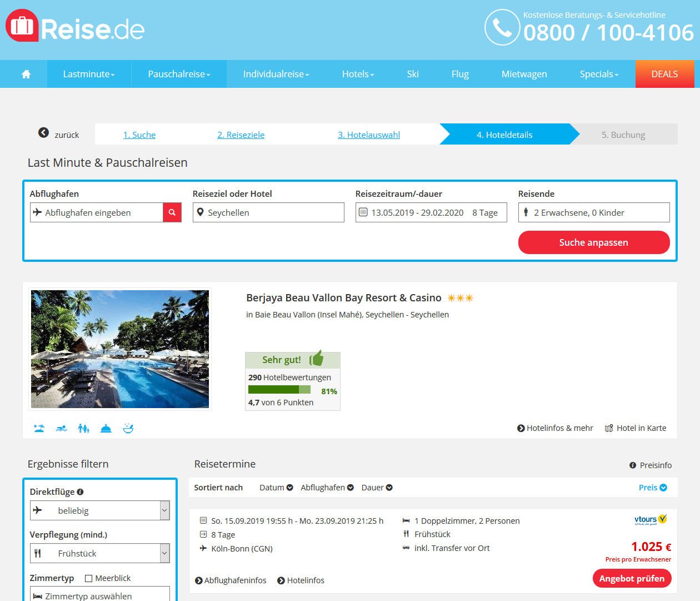Expand the Hotels menu
Screen dimensions: 700x601
pyautogui.click(x=358, y=74)
